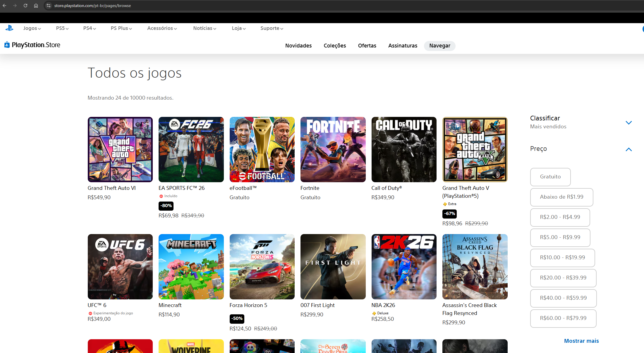This screenshot has height=353, width=644.
Task: Click the Grand Theft Auto VI title link
Action: (112, 188)
